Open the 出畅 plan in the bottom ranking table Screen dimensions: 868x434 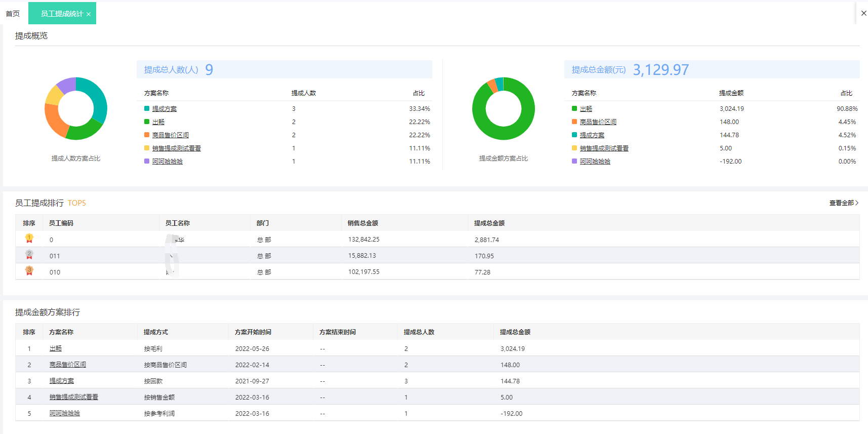(56, 348)
